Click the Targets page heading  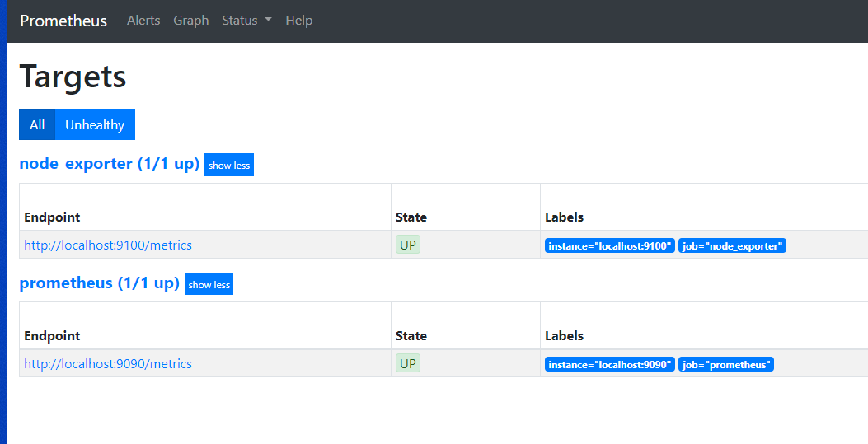73,77
